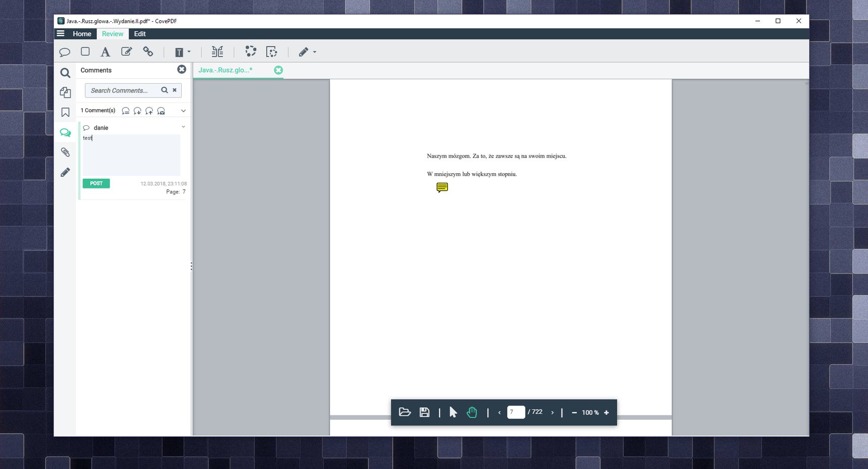Viewport: 868px width, 469px height.
Task: Select the rectangle shape tool
Action: pos(85,51)
